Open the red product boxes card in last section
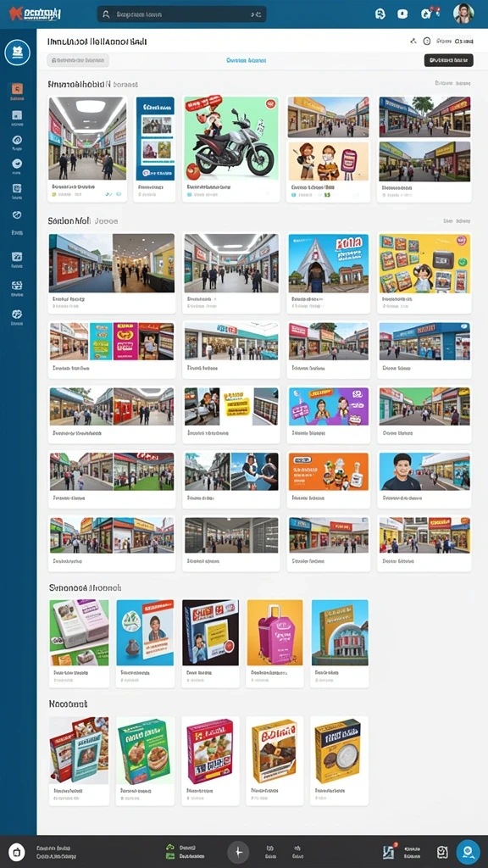The width and height of the screenshot is (488, 868). click(79, 760)
